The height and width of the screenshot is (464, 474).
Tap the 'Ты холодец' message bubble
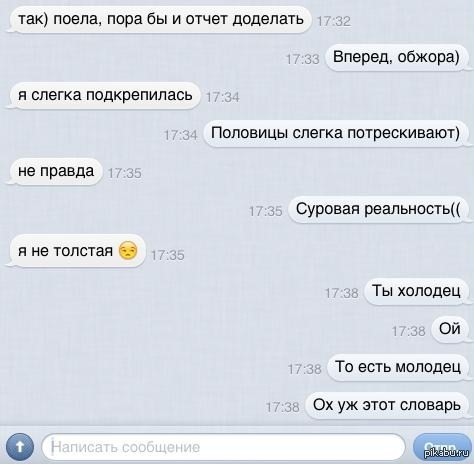click(x=418, y=291)
